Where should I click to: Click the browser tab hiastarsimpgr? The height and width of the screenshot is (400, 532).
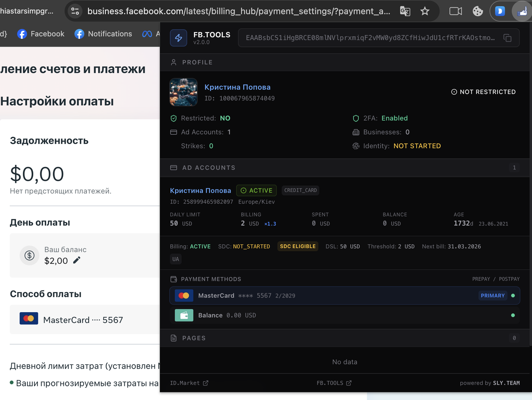(x=27, y=11)
